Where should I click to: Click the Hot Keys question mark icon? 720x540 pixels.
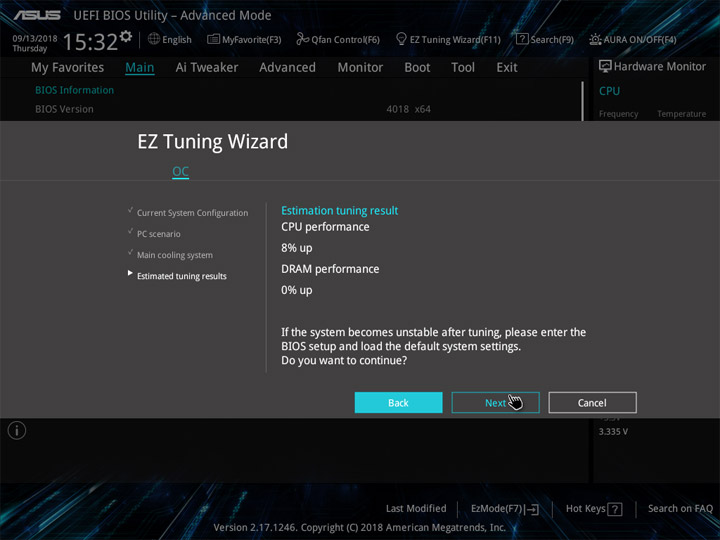click(x=614, y=509)
